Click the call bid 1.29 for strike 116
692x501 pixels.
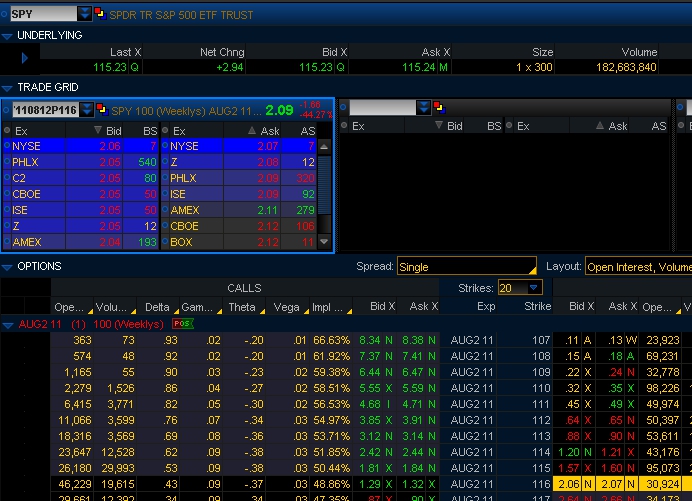[x=369, y=484]
